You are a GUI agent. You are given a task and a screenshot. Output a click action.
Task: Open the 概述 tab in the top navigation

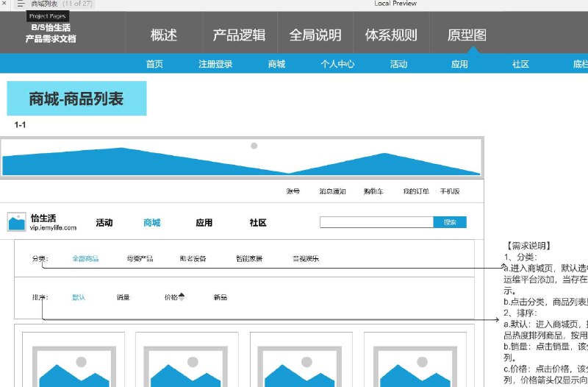pos(163,35)
